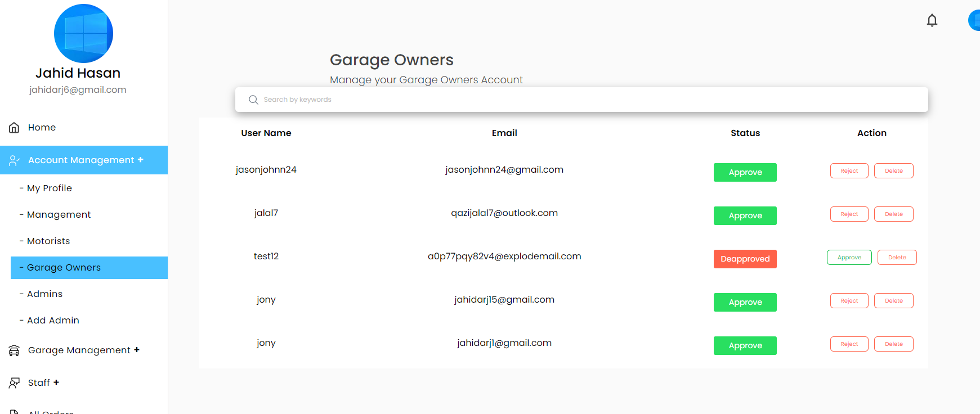Collapse Account Management with plus sign
The image size is (980, 414).
(141, 160)
